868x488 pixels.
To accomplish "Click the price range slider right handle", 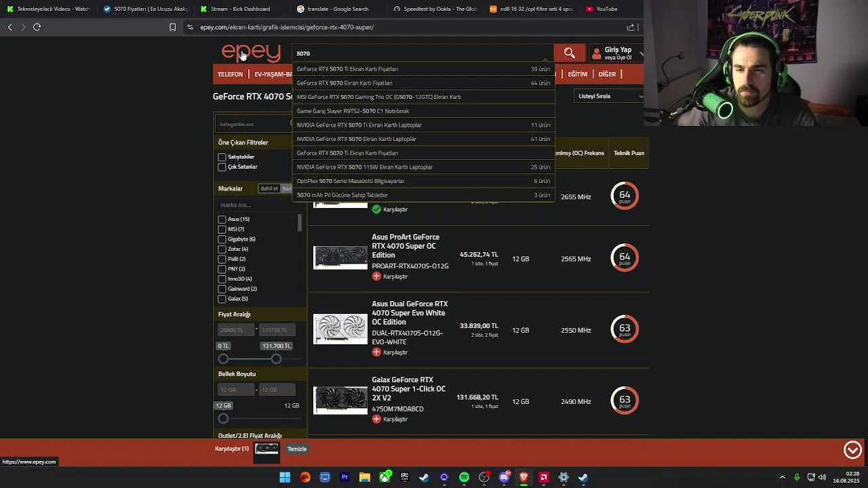I will [276, 359].
